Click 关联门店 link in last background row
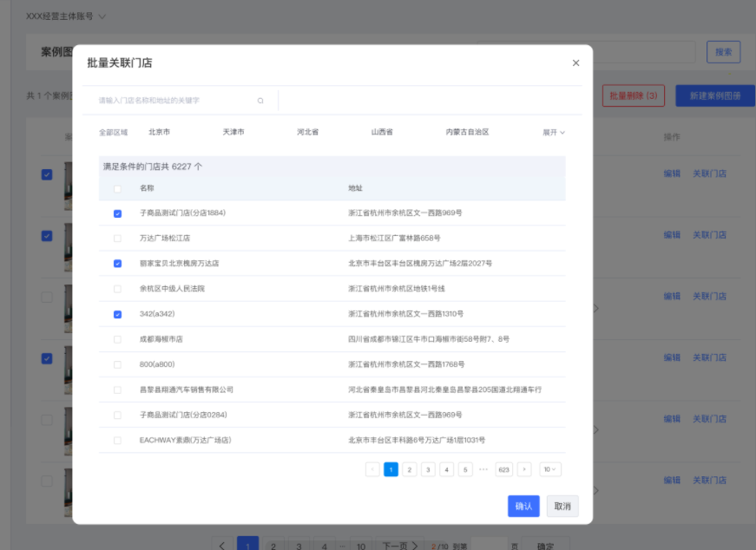Image resolution: width=756 pixels, height=550 pixels. [x=709, y=480]
